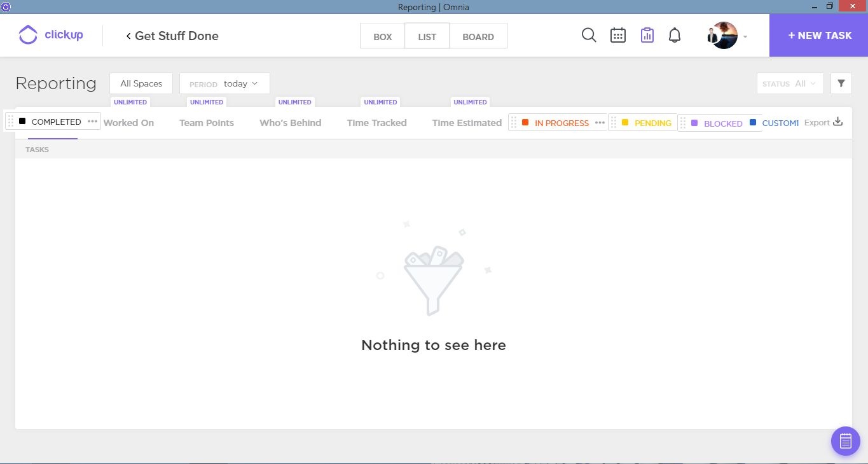Screen dimensions: 868x464
Task: Expand the arrow next to avatar
Action: tap(745, 36)
